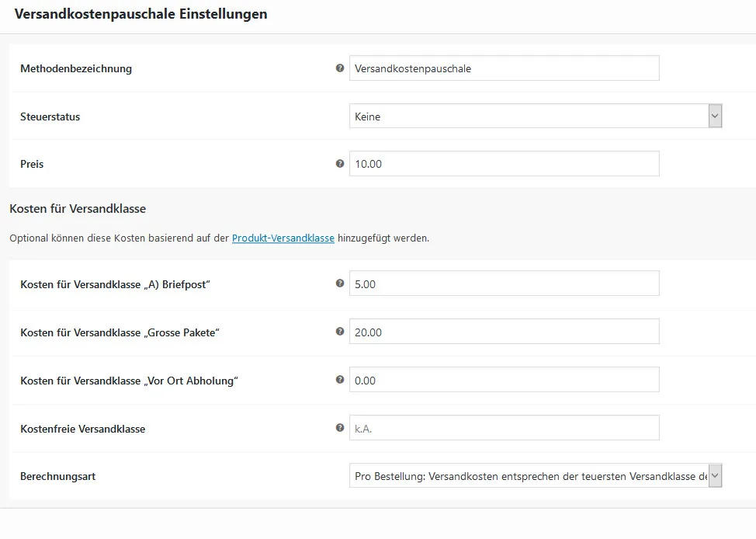Screen dimensions: 756x539
Task: Click the Kosten für Versandklasse heading
Action: (x=78, y=208)
